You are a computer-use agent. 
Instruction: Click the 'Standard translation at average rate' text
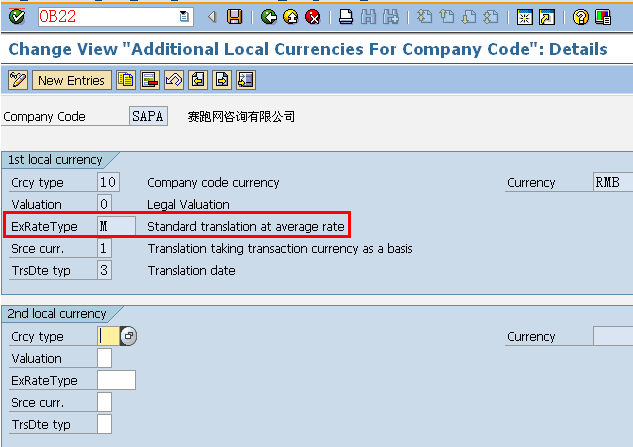[x=245, y=227]
